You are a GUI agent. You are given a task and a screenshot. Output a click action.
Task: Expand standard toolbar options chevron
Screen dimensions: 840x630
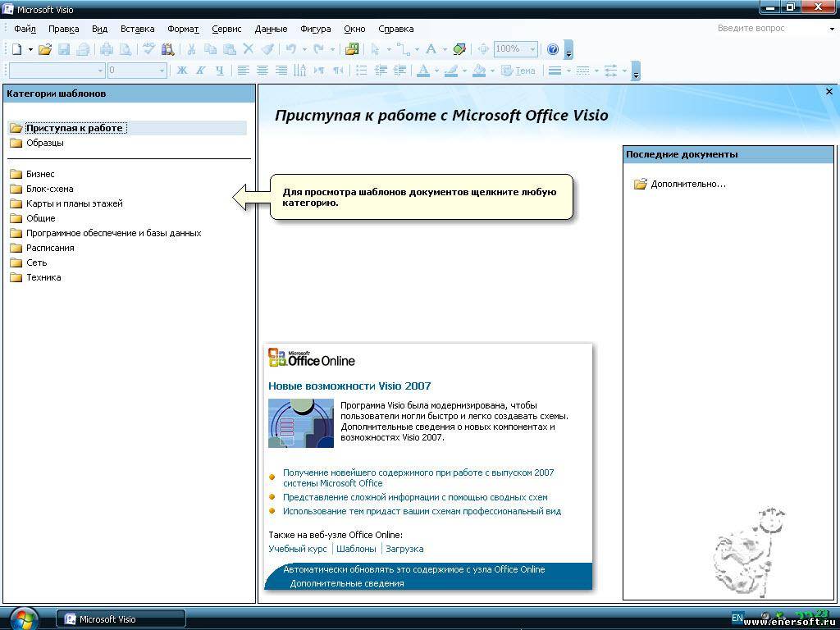tap(569, 49)
